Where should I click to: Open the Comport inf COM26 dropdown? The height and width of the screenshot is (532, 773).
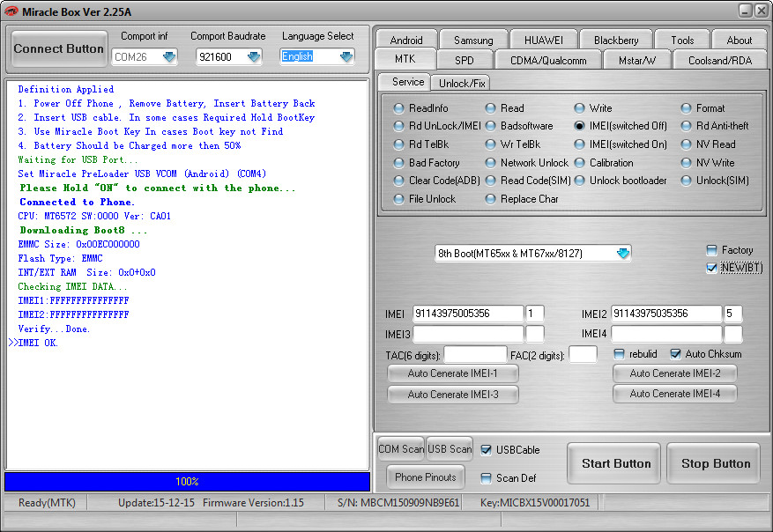pos(169,56)
